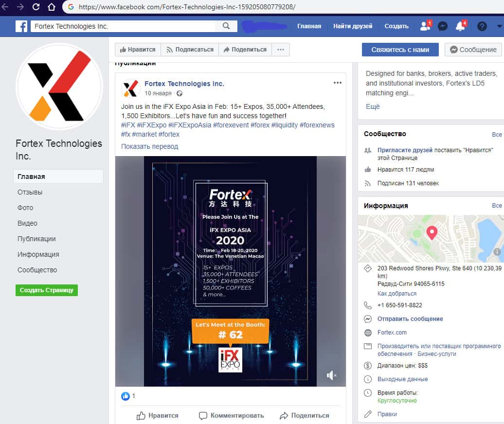Image resolution: width=504 pixels, height=424 pixels.
Task: Open the help question mark icon
Action: tap(482, 26)
